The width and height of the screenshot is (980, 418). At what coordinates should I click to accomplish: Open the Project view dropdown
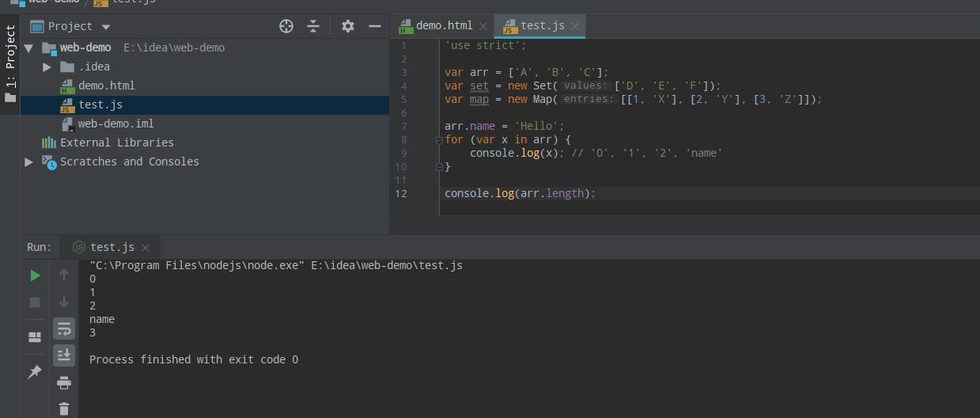coord(106,27)
